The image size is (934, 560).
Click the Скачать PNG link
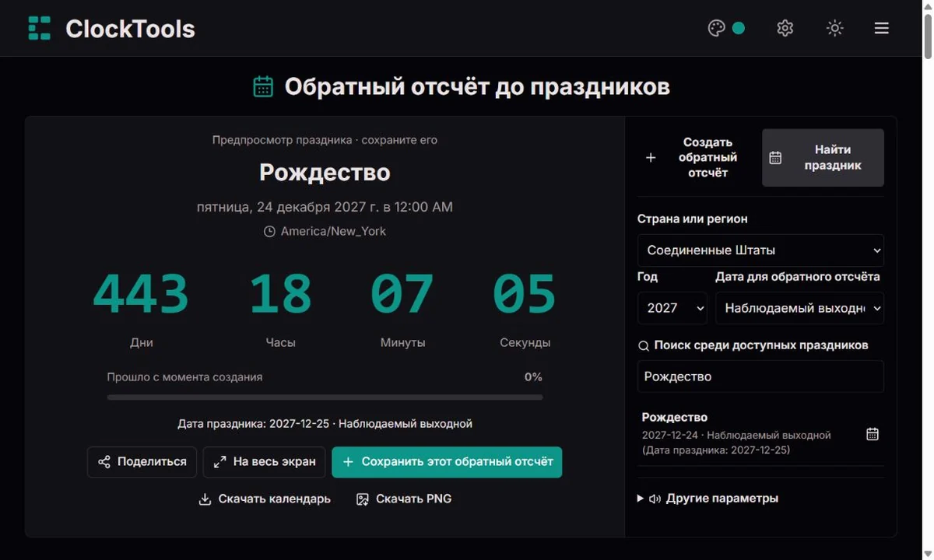click(x=403, y=499)
